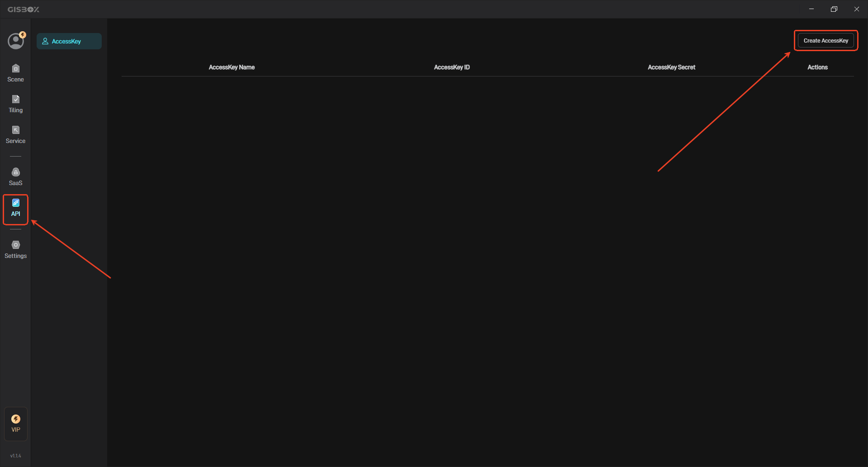Click the Actions column header

(818, 67)
